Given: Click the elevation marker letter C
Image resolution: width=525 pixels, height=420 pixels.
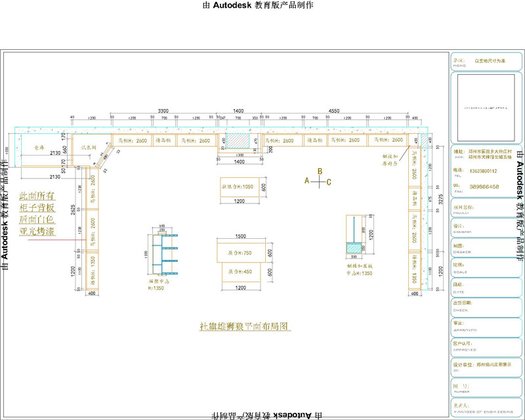Looking at the screenshot, I should pos(329,182).
